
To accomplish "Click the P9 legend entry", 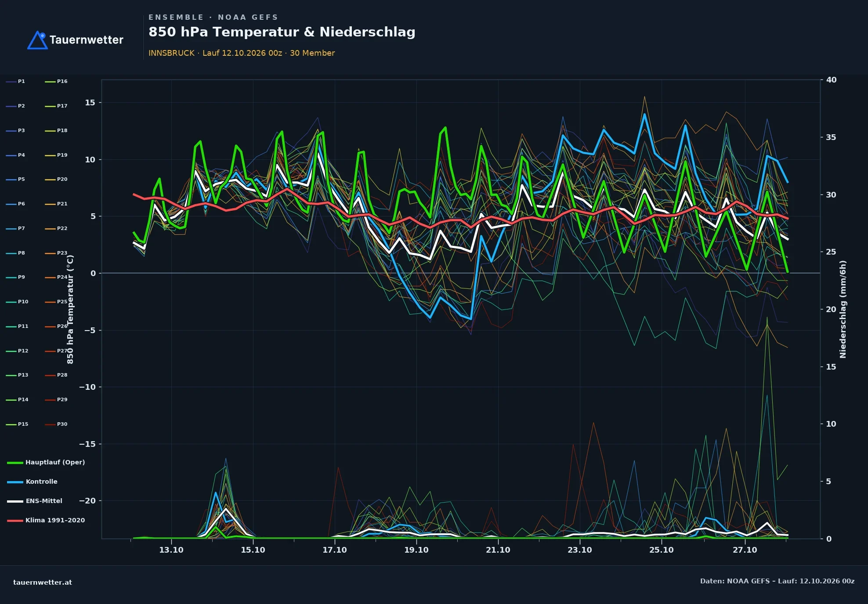I will [x=15, y=277].
